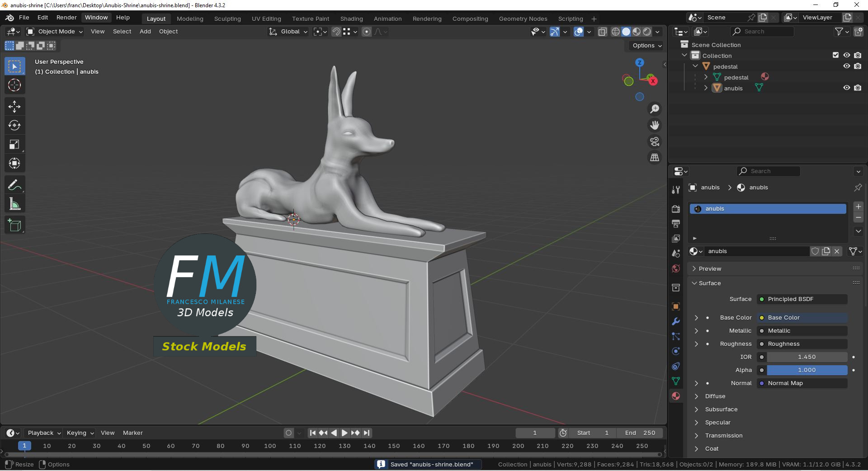This screenshot has height=471, width=868.
Task: Toggle snapping magnet icon
Action: [336, 32]
